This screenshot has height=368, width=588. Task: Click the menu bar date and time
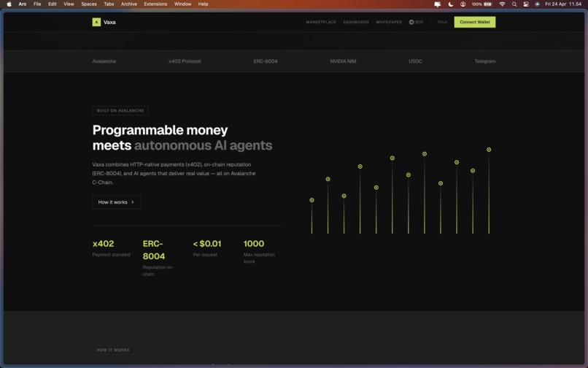pyautogui.click(x=563, y=4)
